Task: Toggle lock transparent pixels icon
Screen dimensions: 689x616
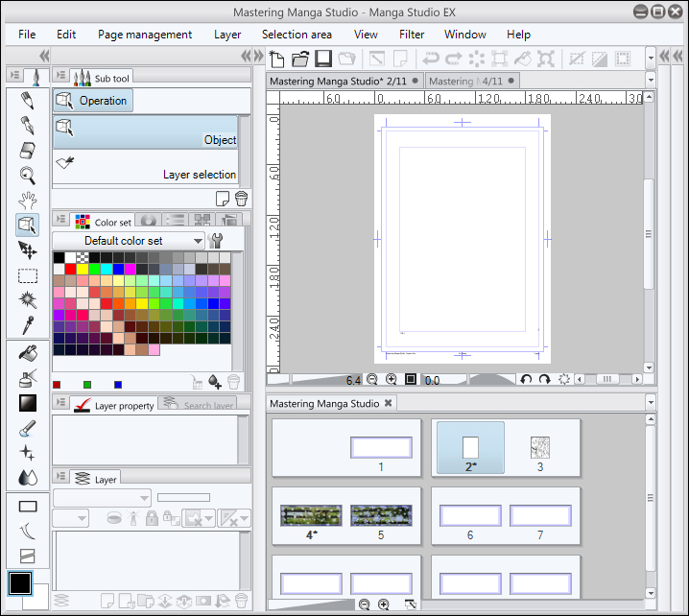Action: pos(172,518)
